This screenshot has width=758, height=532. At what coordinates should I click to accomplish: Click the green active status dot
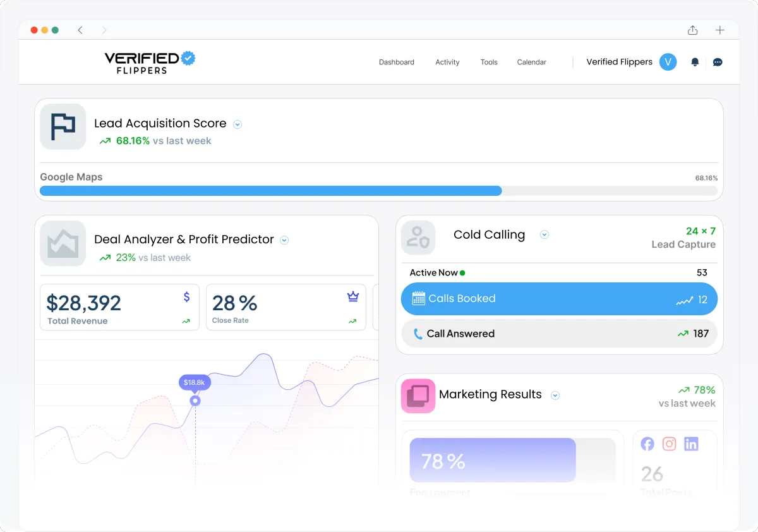pos(462,273)
